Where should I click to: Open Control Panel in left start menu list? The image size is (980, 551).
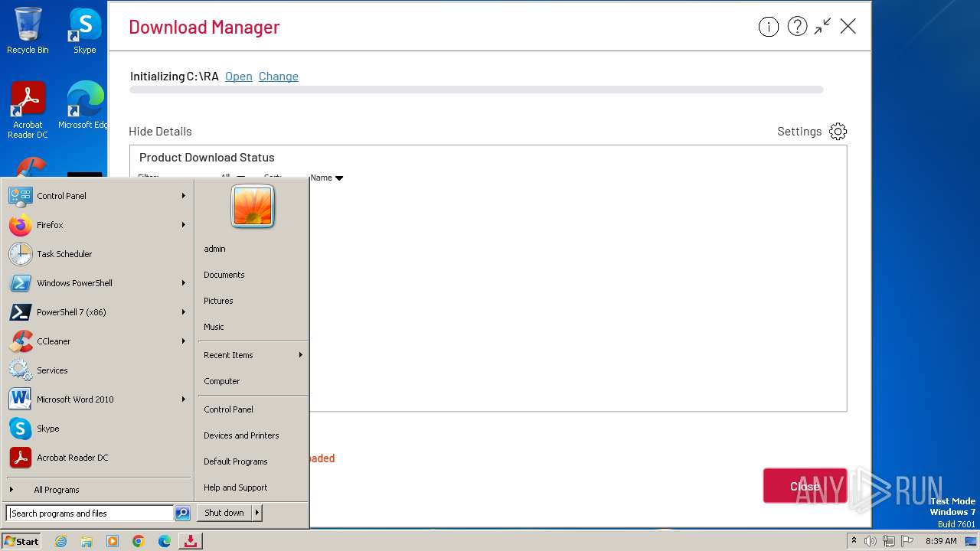click(x=97, y=196)
